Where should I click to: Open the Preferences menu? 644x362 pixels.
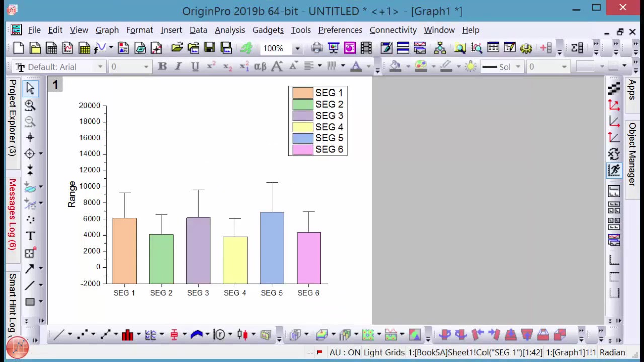click(340, 30)
